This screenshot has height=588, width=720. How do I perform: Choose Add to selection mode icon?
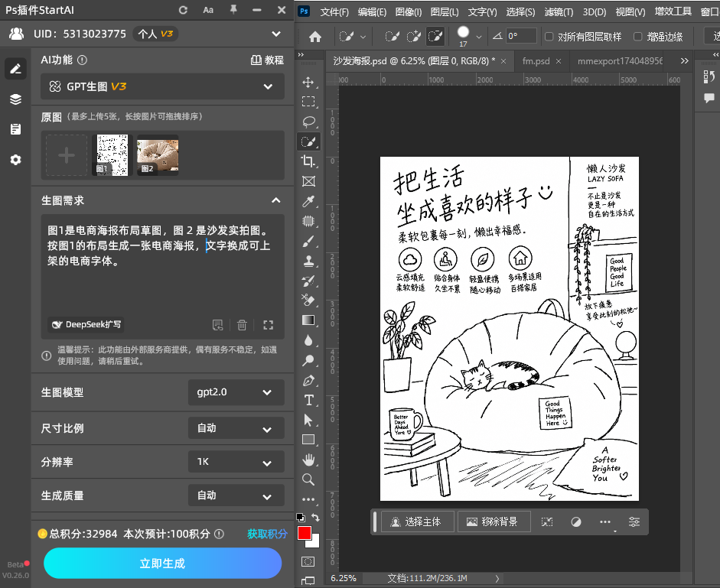(x=414, y=36)
